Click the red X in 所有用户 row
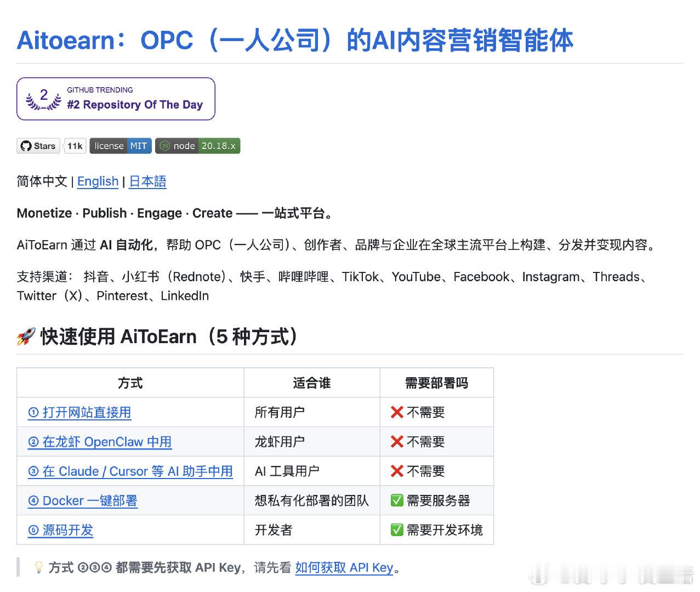The image size is (700, 592). 397,412
